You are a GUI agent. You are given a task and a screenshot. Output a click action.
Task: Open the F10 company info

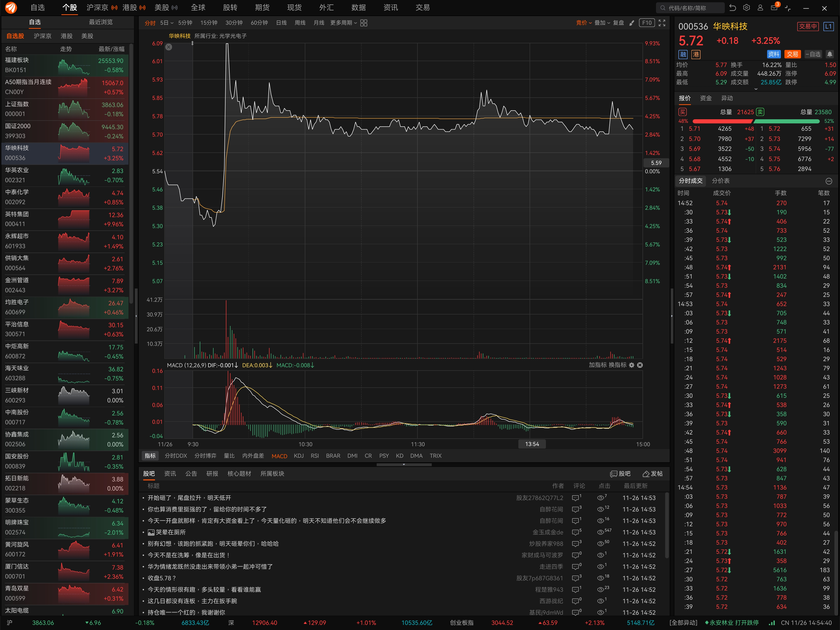[647, 23]
